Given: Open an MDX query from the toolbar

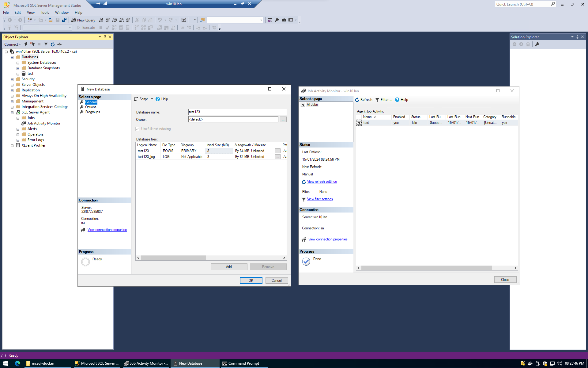Looking at the screenshot, I should pyautogui.click(x=107, y=20).
